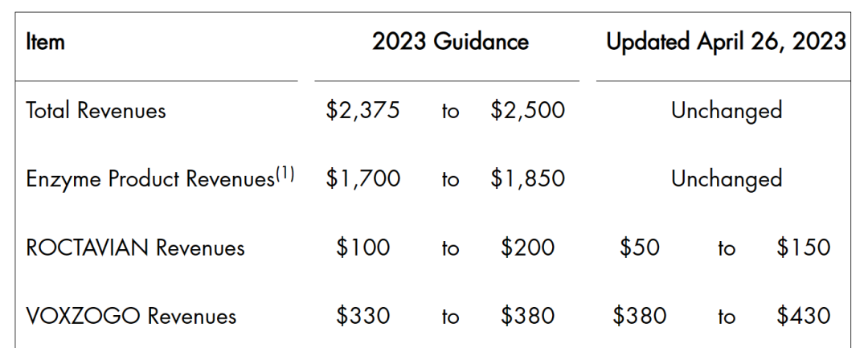Click Unchanged in the Enzyme Product row
868x348 pixels.
(726, 179)
